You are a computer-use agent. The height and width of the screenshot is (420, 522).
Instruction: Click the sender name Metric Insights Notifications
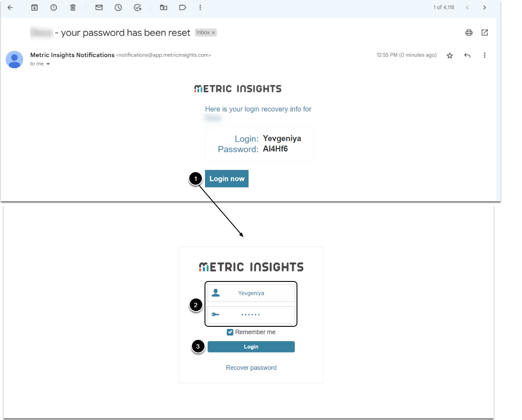point(72,55)
